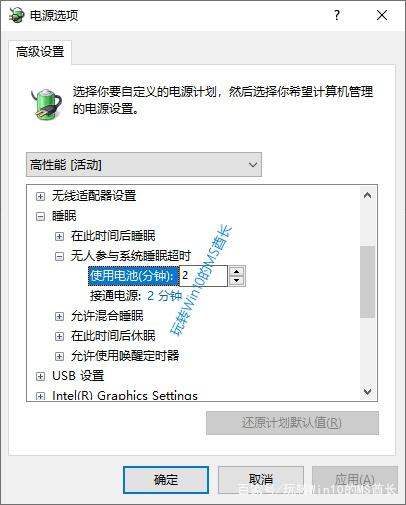This screenshot has height=505, width=406.
Task: Click the 接通电源 2 分钟 value
Action: [x=165, y=296]
